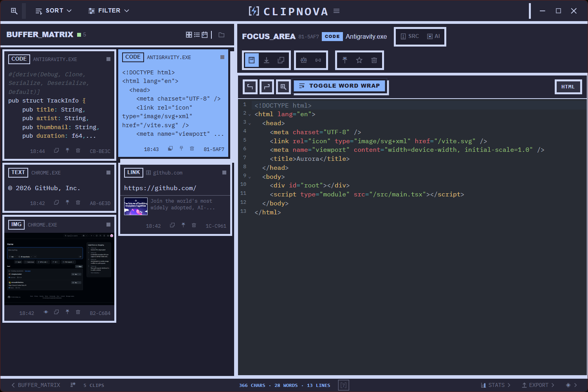Toggle word wrap in the editor
The image size is (588, 392).
coord(340,86)
